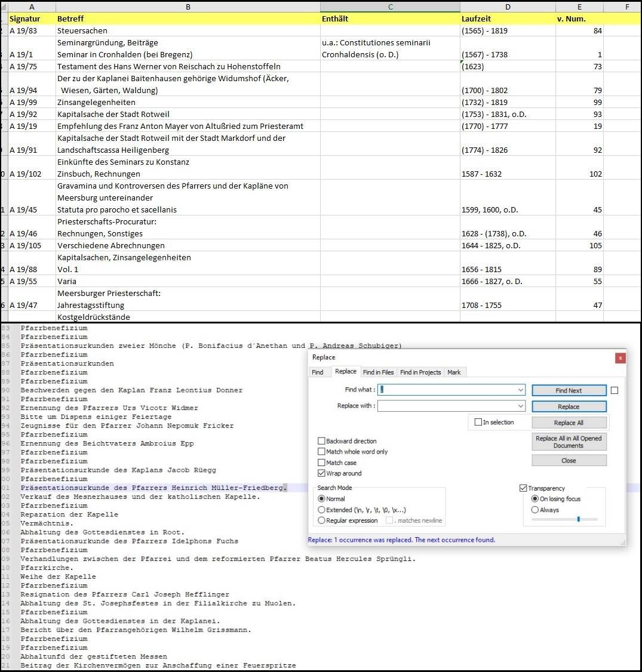This screenshot has height=672, width=642.
Task: Select the Varia cell
Action: 188,282
